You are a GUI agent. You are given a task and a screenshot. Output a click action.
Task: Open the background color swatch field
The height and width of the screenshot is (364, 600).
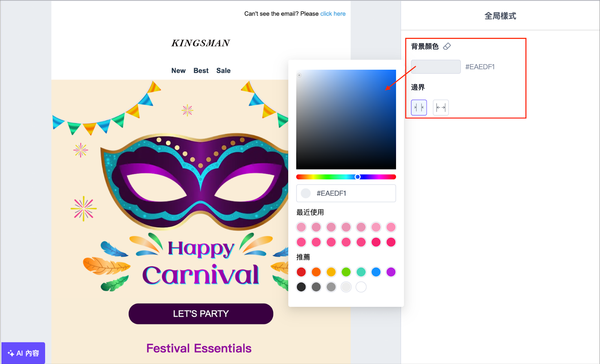pos(435,67)
